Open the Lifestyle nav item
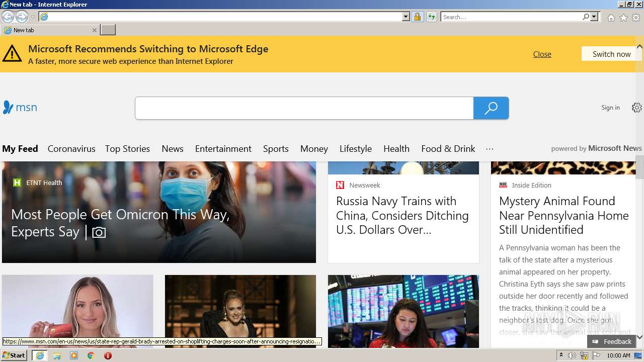Image resolution: width=644 pixels, height=362 pixels. tap(356, 149)
